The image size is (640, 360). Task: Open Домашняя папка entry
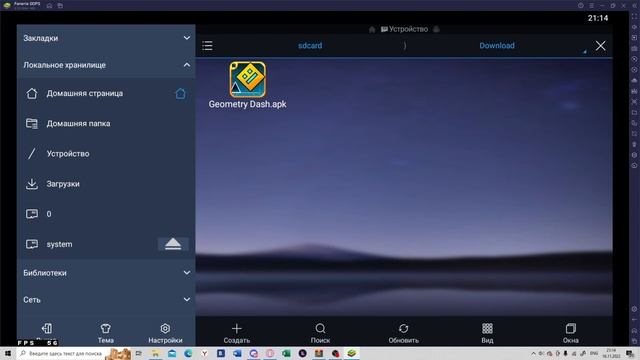click(106, 124)
